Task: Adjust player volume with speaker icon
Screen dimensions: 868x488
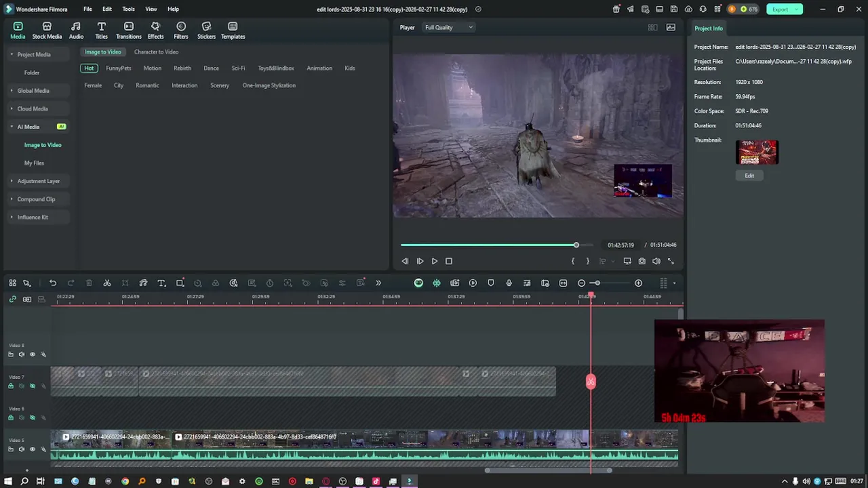Action: tap(656, 261)
